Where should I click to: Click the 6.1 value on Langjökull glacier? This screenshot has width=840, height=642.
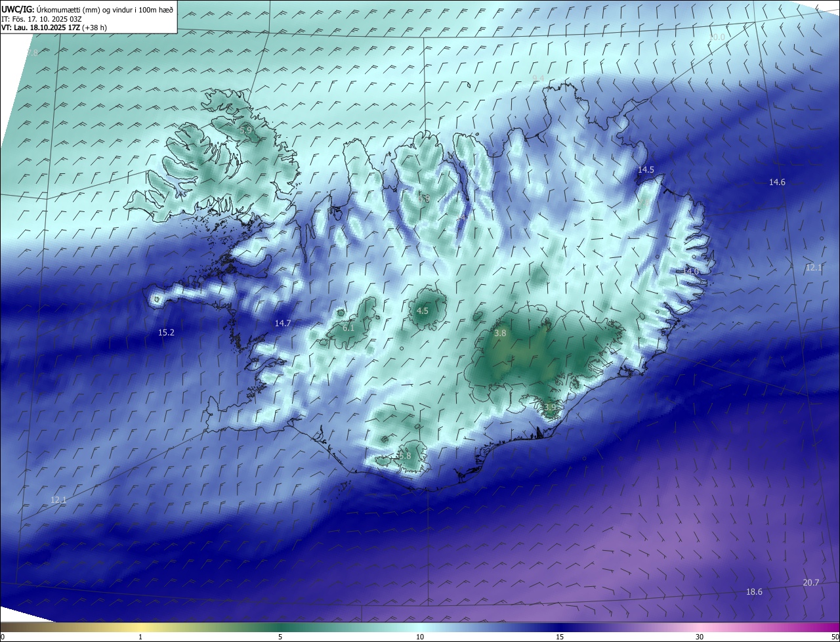pos(348,328)
